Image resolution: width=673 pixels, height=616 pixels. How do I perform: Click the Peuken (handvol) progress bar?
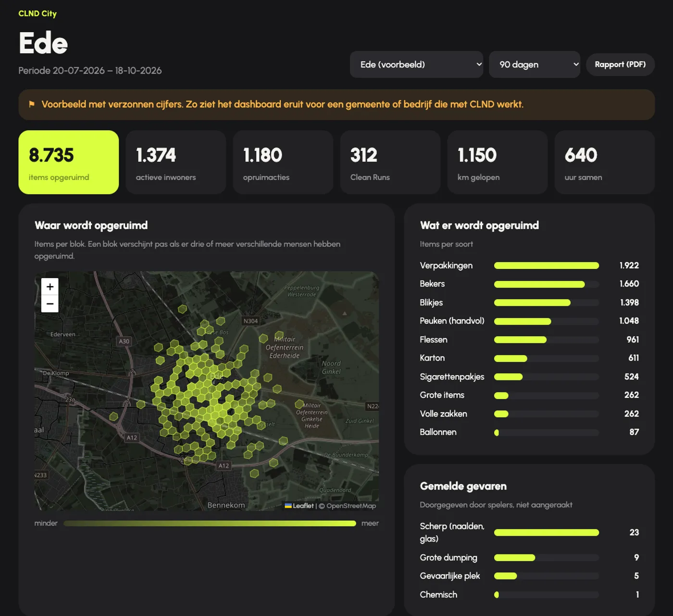pos(547,321)
